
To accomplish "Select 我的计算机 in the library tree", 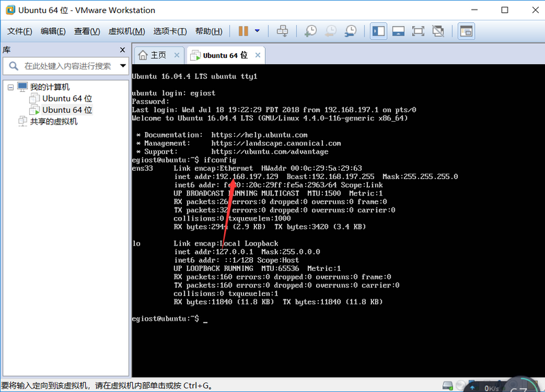I will tap(50, 87).
